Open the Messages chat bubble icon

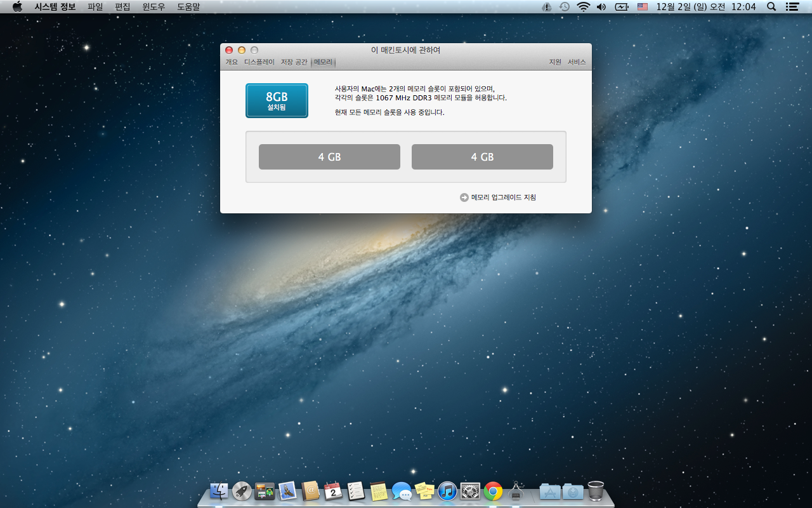[x=402, y=491]
